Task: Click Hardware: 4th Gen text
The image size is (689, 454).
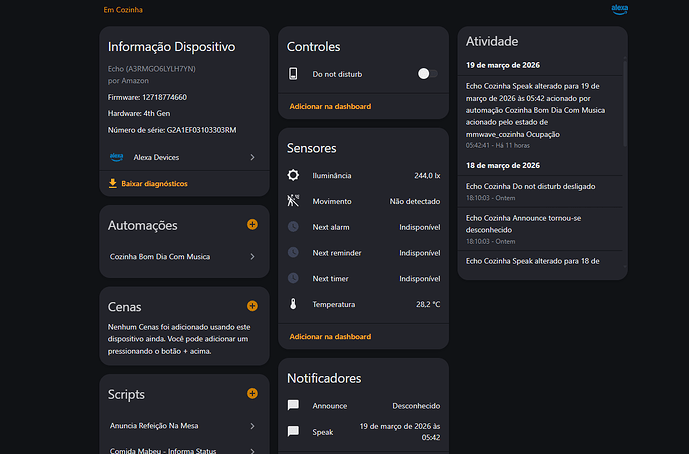Action: click(x=139, y=113)
